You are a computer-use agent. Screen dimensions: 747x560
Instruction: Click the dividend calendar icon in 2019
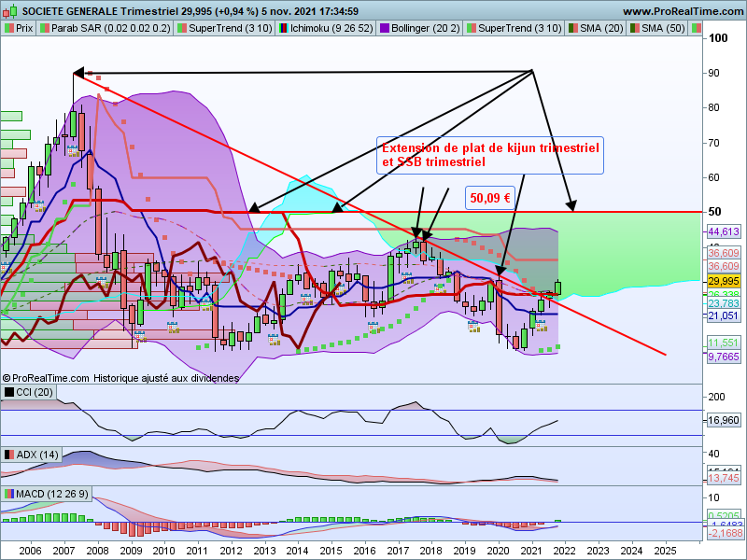pyautogui.click(x=473, y=326)
